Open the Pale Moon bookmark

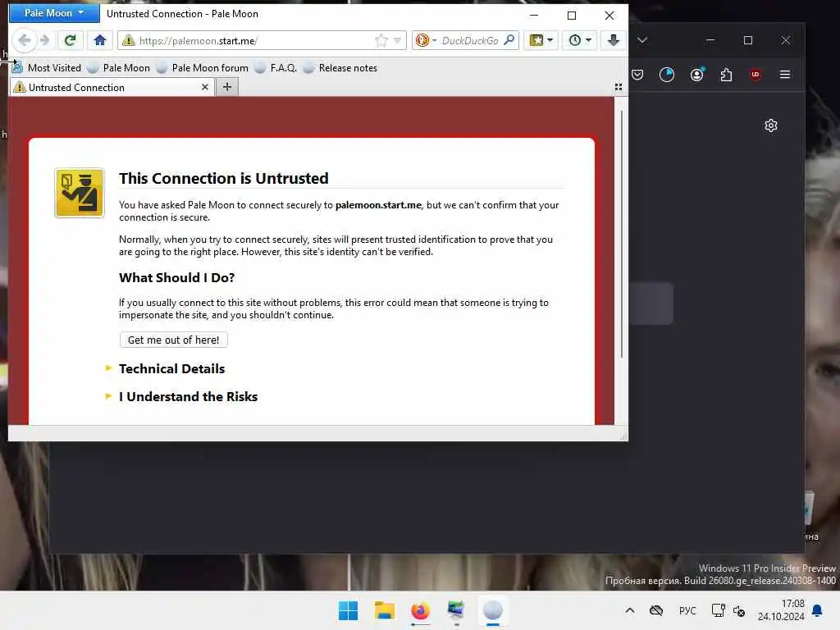[x=119, y=68]
